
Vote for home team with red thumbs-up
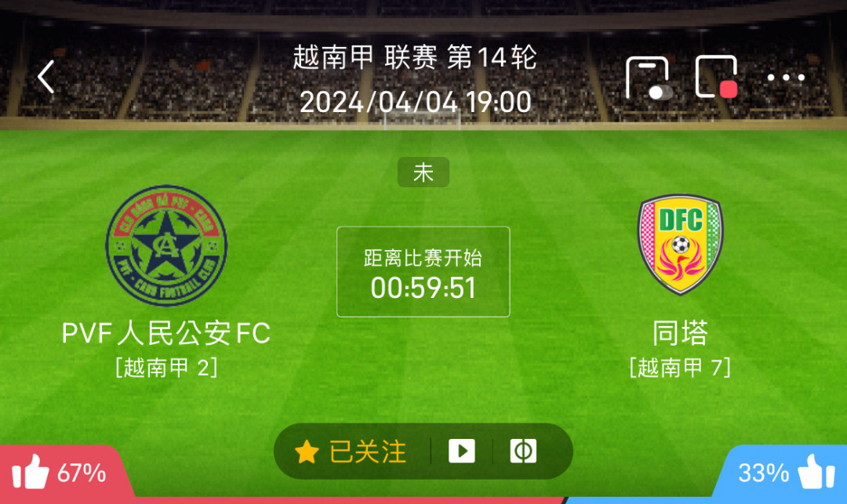point(60,473)
